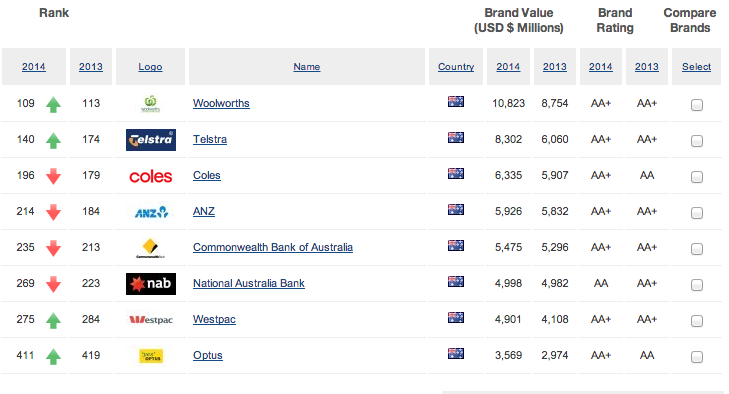Image resolution: width=729 pixels, height=394 pixels.
Task: Click Coles 2013 brand value 5,907
Action: (x=555, y=175)
